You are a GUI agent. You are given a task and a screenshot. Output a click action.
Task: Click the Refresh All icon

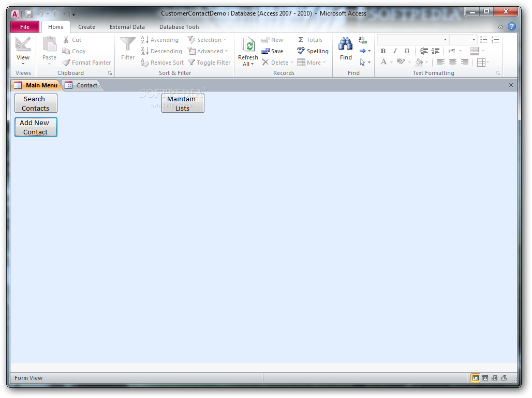tap(248, 45)
